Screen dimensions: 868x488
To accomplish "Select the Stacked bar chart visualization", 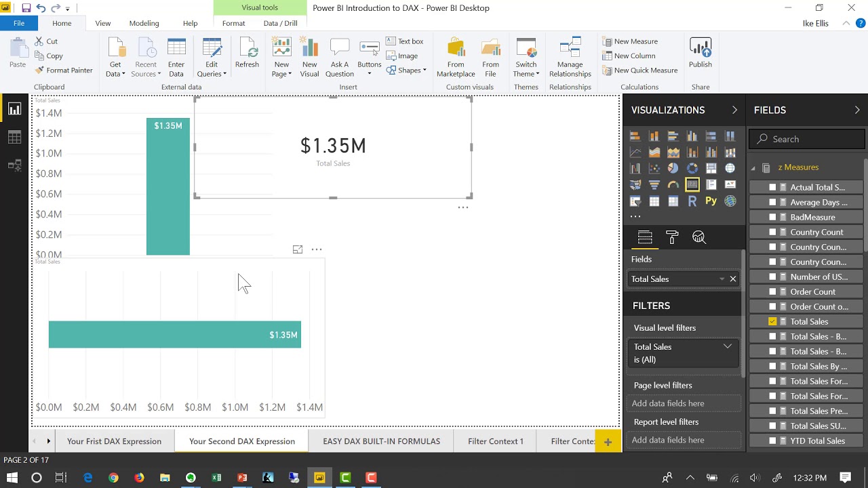I will (635, 136).
